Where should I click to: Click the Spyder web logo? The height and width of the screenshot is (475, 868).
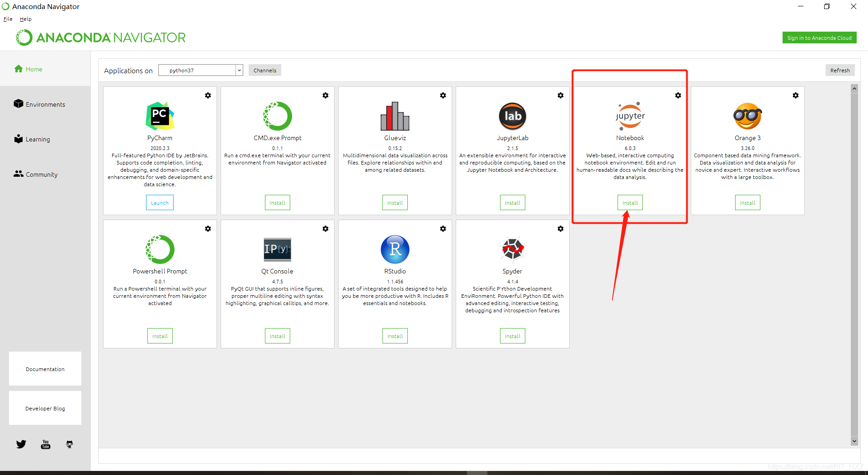tap(513, 249)
